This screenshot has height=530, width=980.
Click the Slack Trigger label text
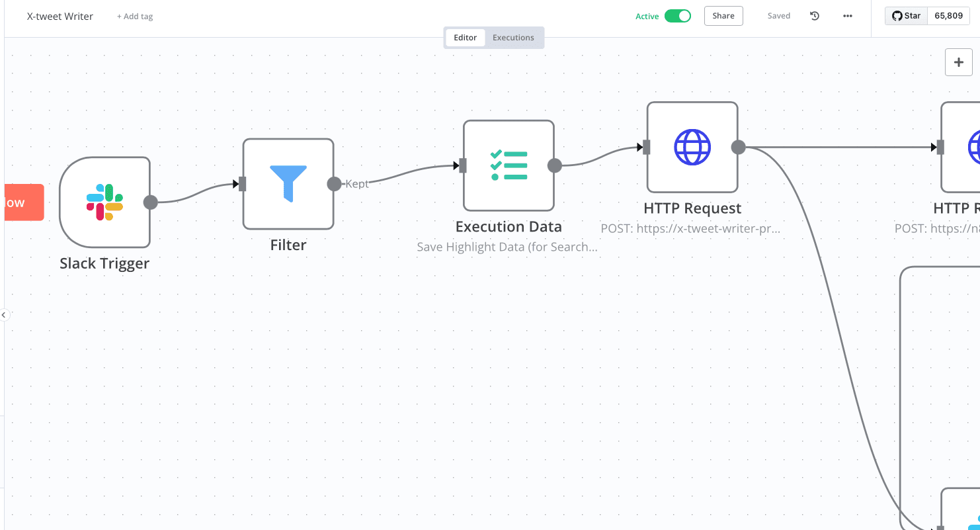click(x=104, y=263)
